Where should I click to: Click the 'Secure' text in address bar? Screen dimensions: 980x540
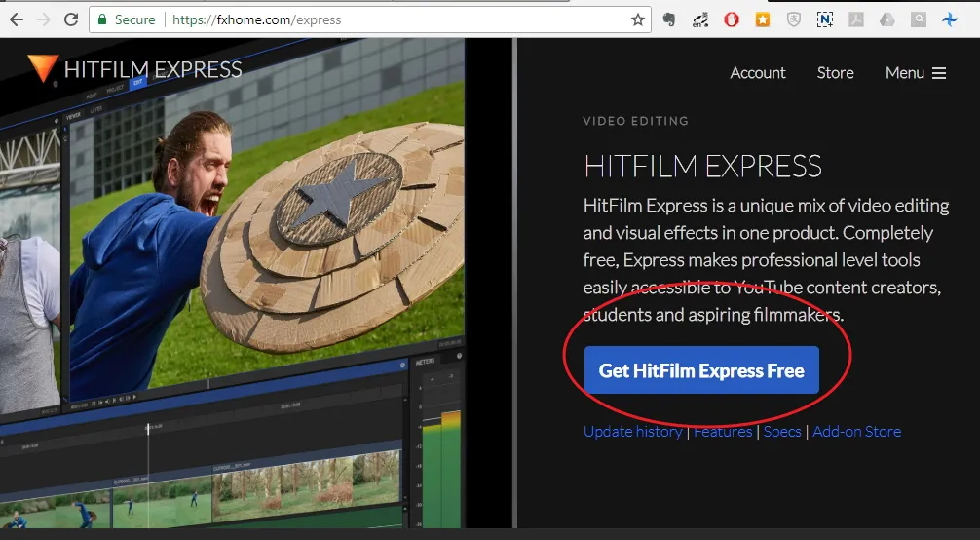(x=134, y=20)
